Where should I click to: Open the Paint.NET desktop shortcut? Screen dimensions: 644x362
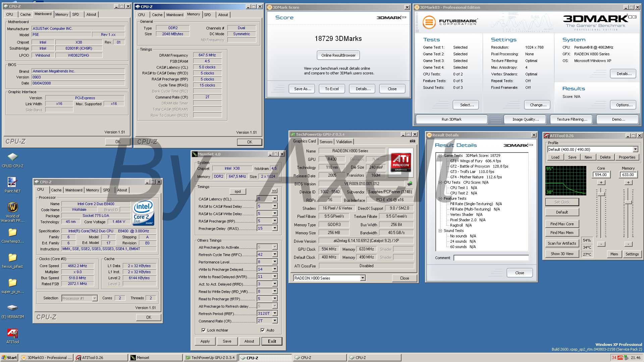click(12, 185)
